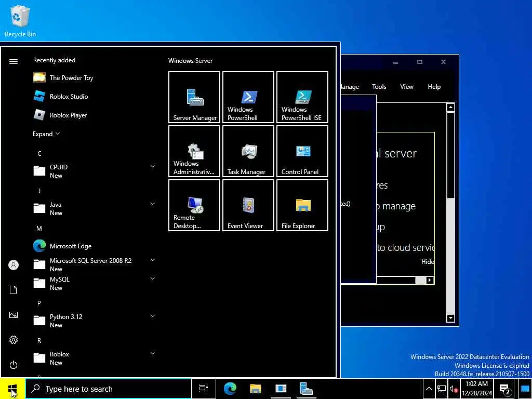Jump to letter P in app list

(39, 303)
